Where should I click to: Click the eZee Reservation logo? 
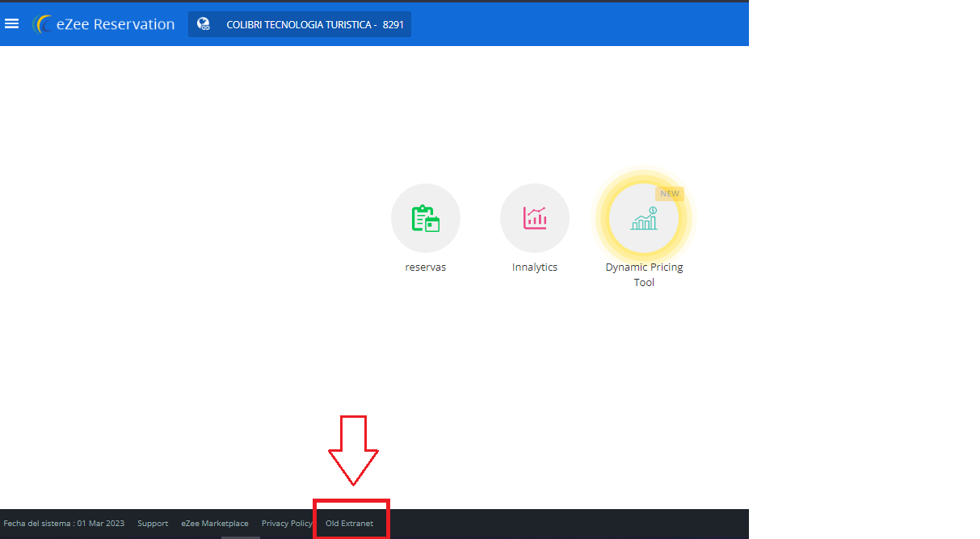103,24
